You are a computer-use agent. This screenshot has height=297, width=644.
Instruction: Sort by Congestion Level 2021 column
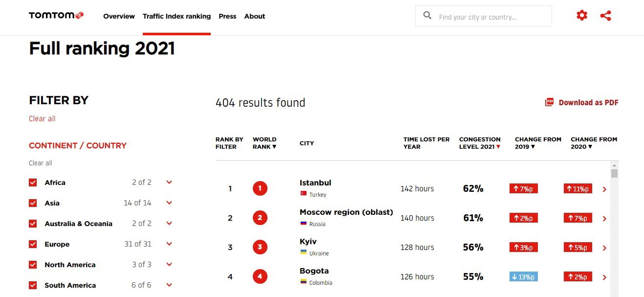tap(480, 143)
